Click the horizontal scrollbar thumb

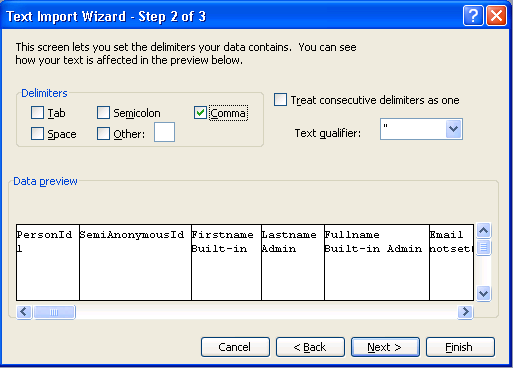[x=54, y=312]
